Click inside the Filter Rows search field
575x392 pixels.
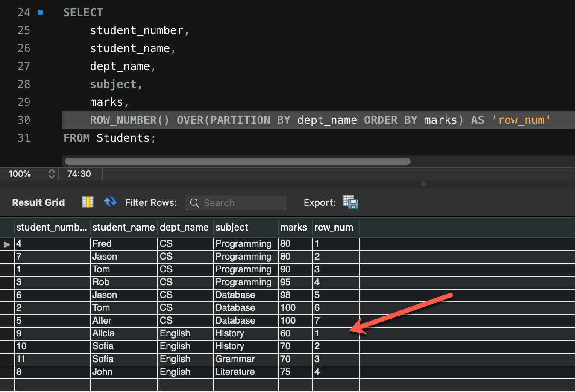pos(235,202)
